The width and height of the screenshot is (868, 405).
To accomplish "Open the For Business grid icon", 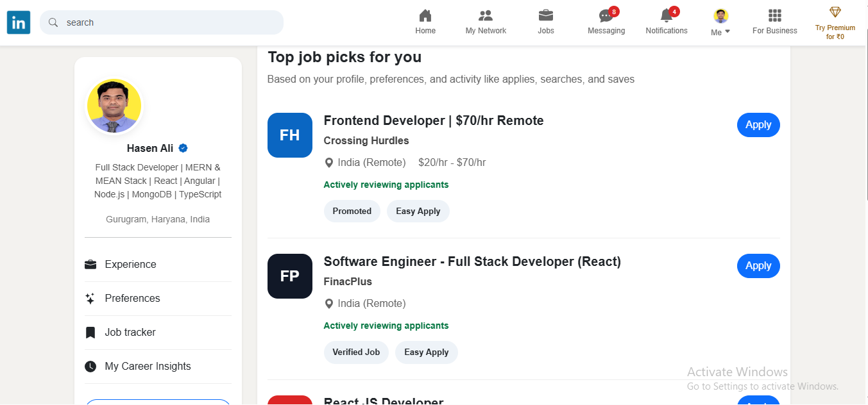I will pos(775,15).
